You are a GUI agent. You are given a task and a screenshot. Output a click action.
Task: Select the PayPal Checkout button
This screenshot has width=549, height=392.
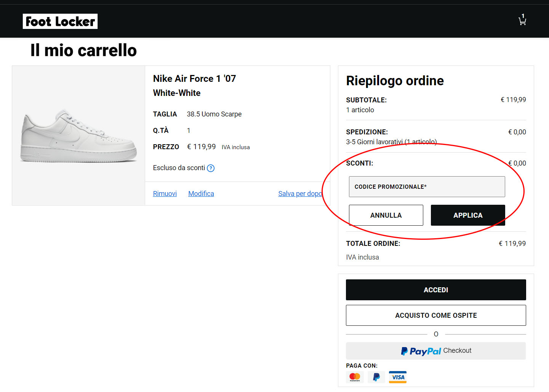pyautogui.click(x=435, y=351)
